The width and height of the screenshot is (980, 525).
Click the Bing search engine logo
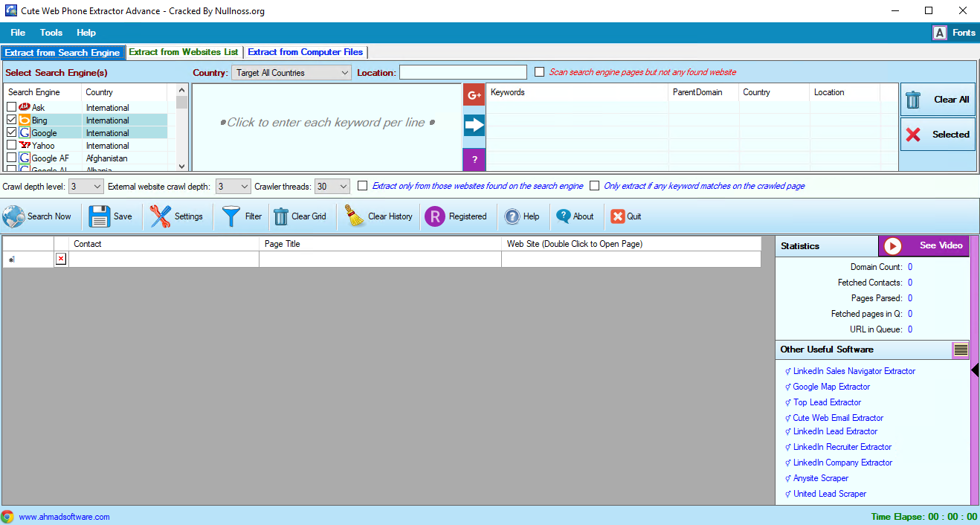24,120
